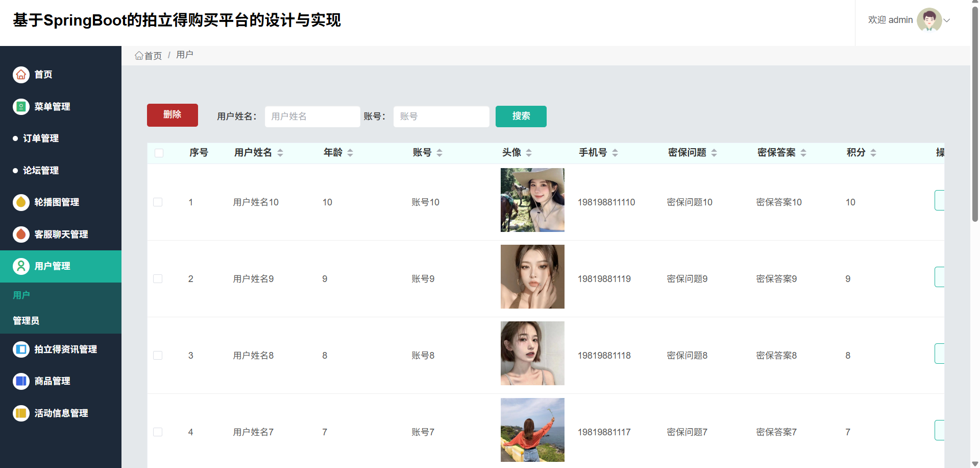Click the 密保问题8 cell
Screen dimensions: 980x468
(687, 356)
